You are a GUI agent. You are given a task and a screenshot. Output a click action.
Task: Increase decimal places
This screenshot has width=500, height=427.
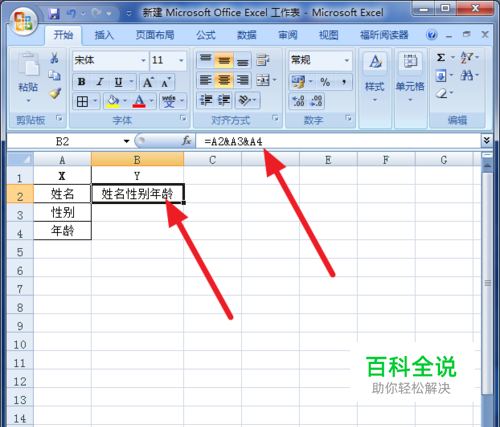[298, 101]
